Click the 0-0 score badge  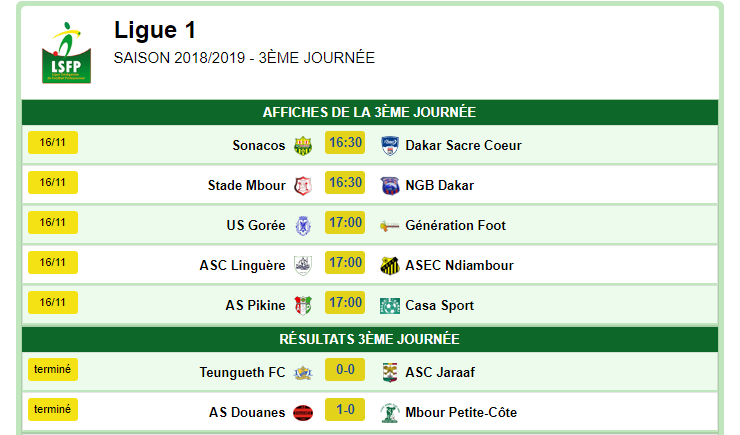(x=345, y=369)
